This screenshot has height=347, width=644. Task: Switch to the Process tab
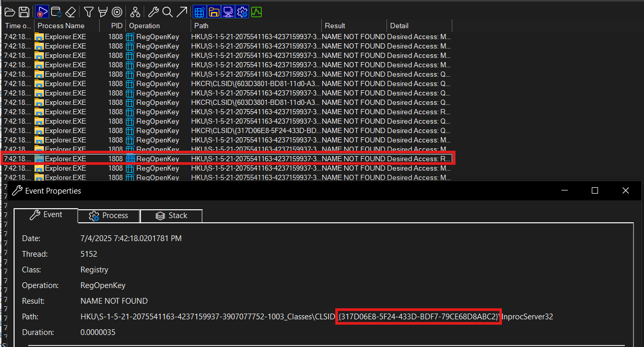coord(109,216)
